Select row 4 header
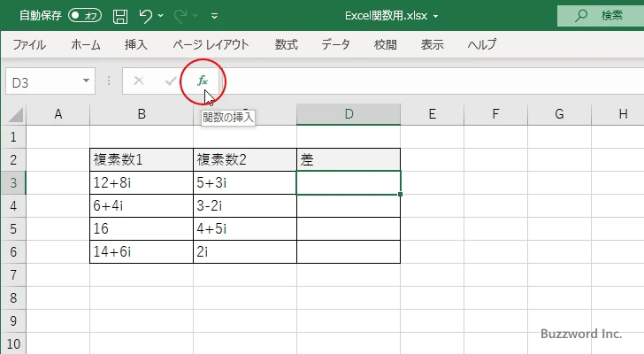The height and width of the screenshot is (354, 644). click(x=13, y=205)
